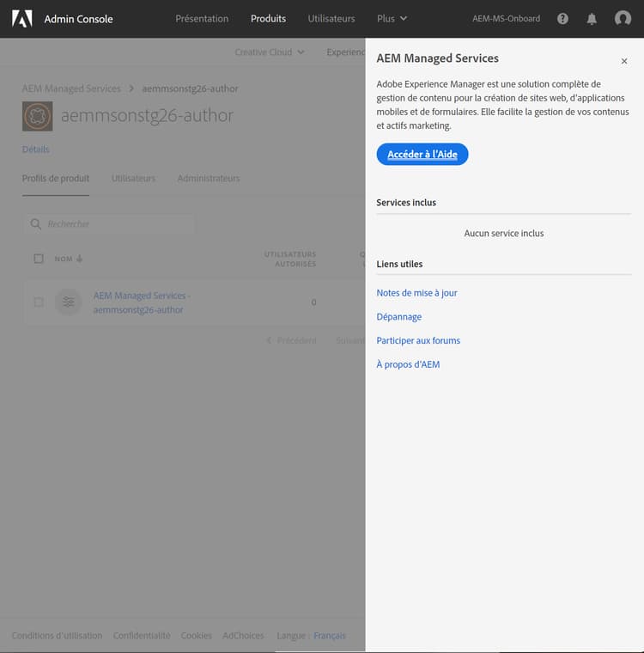Image resolution: width=644 pixels, height=653 pixels.
Task: Close the AEM Managed Services panel
Action: click(x=624, y=61)
